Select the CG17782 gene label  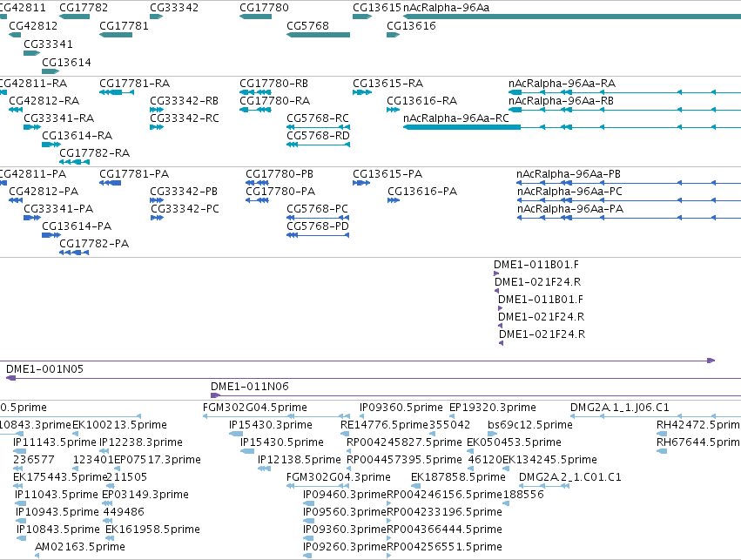point(84,8)
